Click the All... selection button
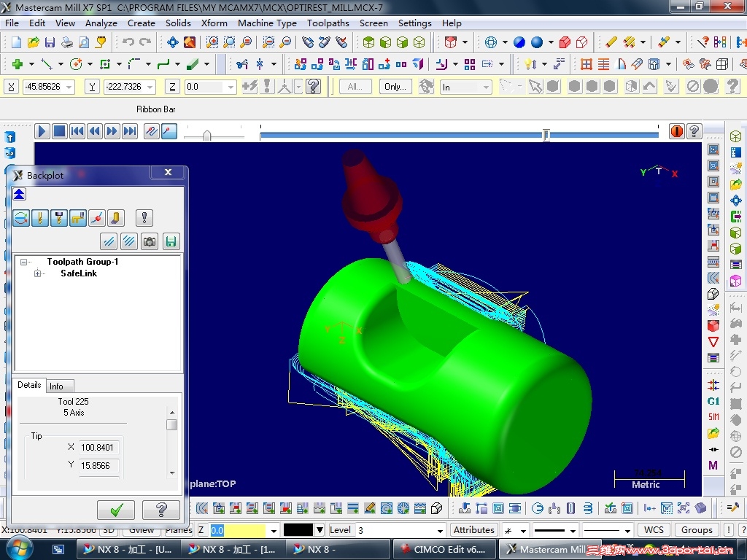The height and width of the screenshot is (560, 747). tap(355, 87)
